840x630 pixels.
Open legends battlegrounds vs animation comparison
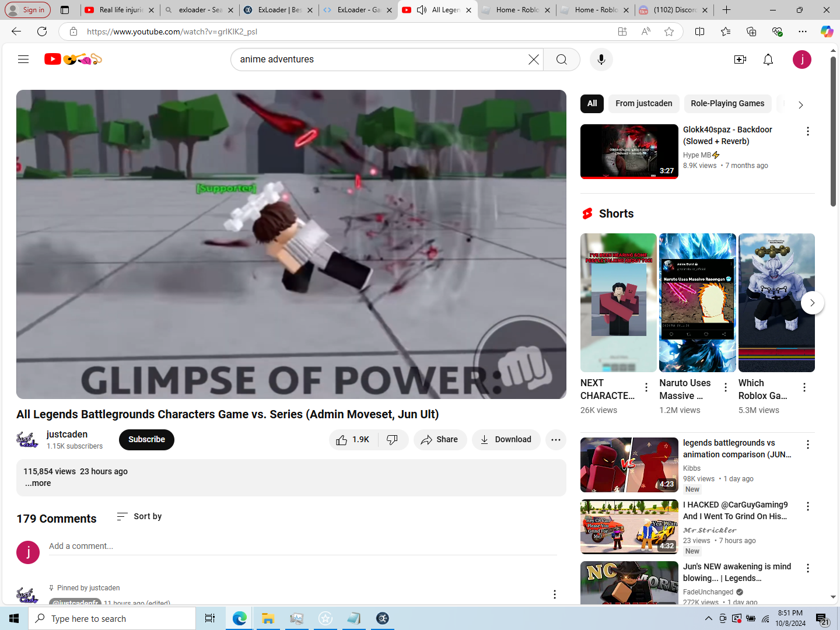pyautogui.click(x=629, y=465)
